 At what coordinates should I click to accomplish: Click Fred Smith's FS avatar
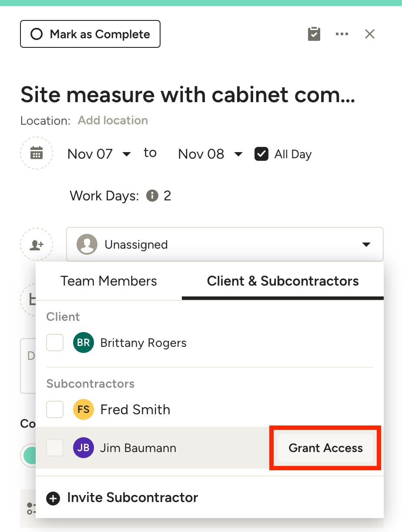click(84, 409)
